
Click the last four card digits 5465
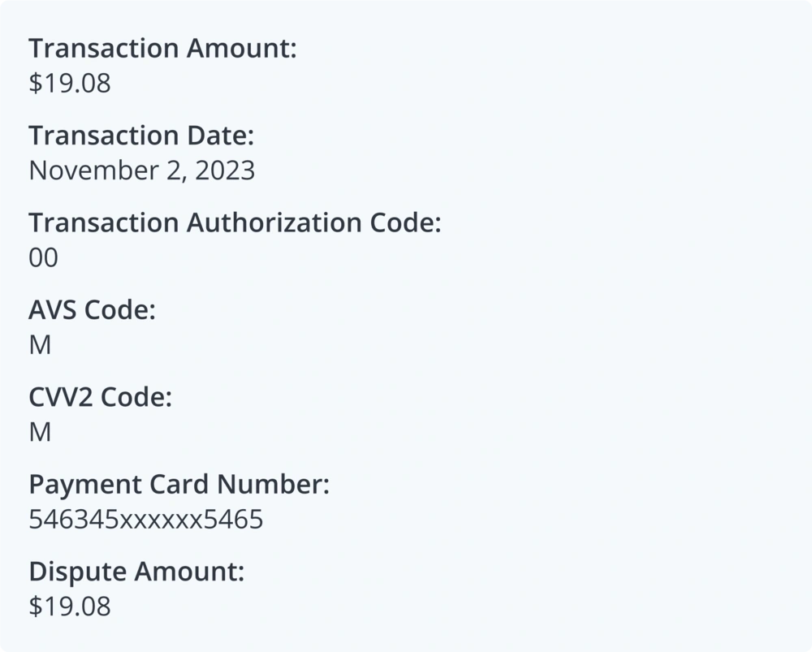pyautogui.click(x=233, y=520)
